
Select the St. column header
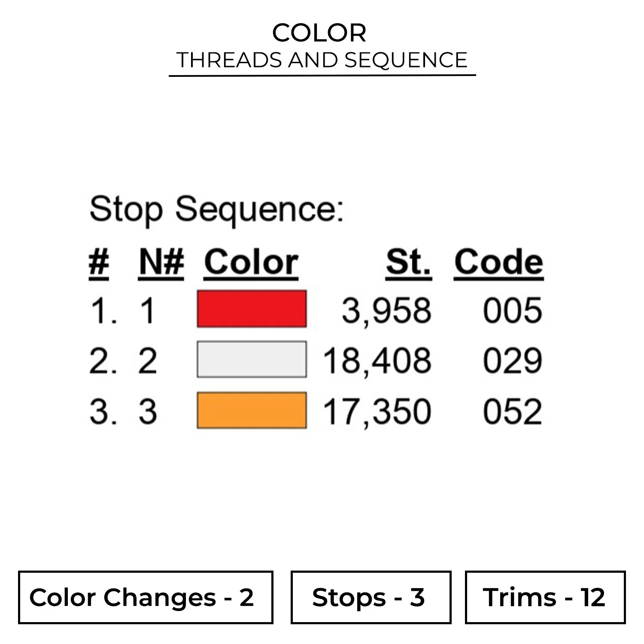point(408,262)
